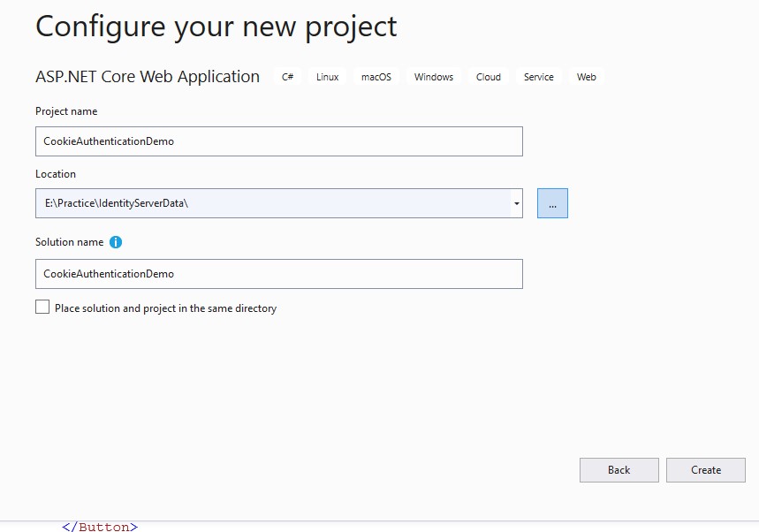Click the Linux platform tag
759x532 pixels.
(327, 77)
